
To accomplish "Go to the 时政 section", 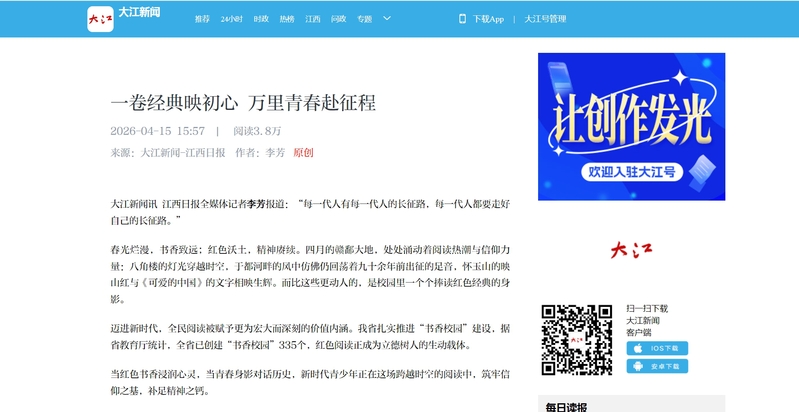I will click(261, 19).
